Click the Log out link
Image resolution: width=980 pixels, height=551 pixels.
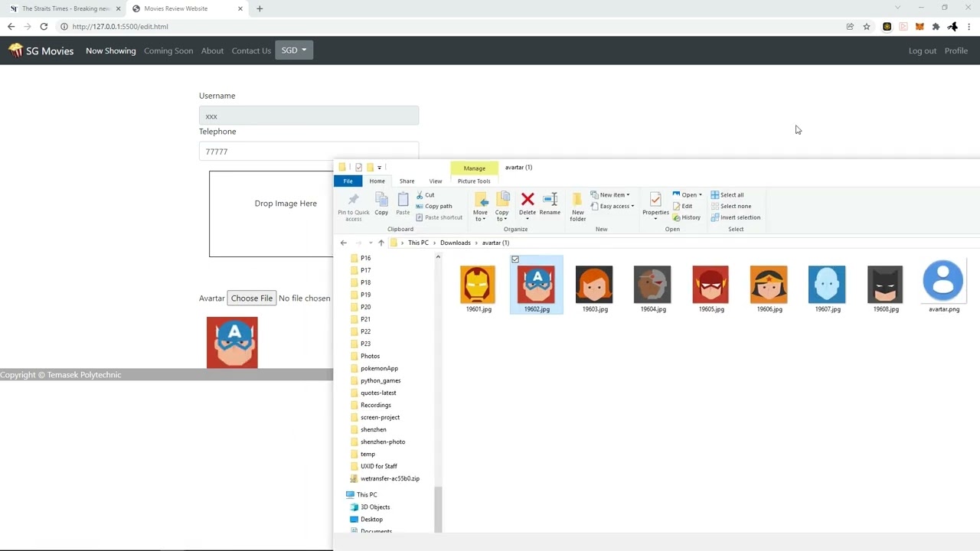[923, 51]
